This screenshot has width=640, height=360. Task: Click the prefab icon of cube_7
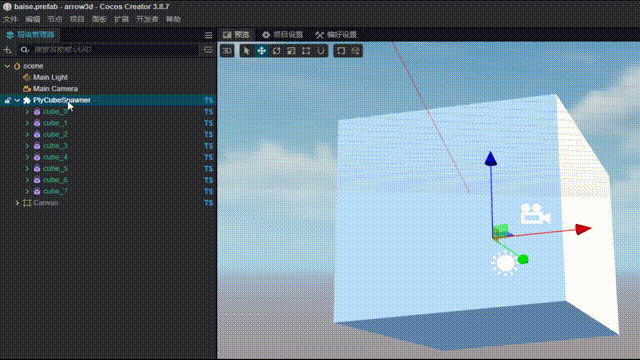tap(37, 191)
